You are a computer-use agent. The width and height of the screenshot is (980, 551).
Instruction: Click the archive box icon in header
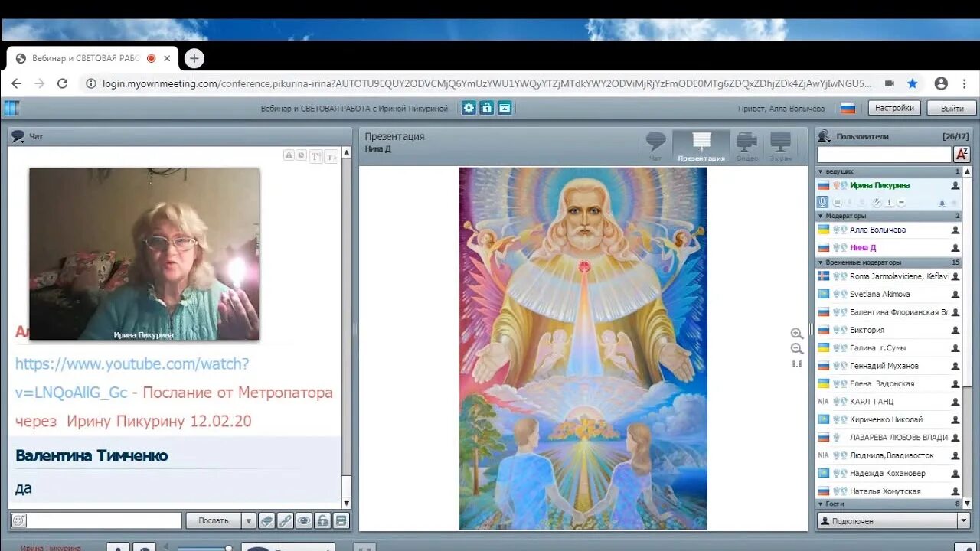pyautogui.click(x=505, y=108)
